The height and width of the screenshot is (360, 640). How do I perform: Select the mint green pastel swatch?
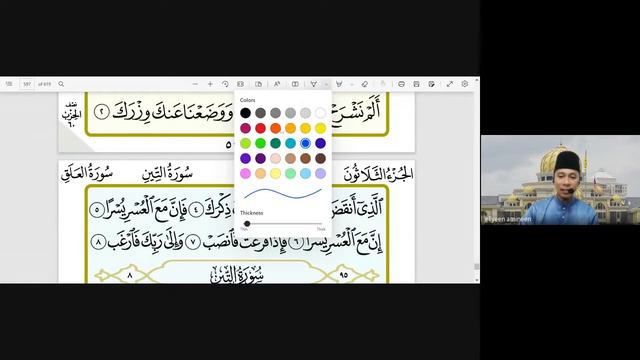(291, 173)
